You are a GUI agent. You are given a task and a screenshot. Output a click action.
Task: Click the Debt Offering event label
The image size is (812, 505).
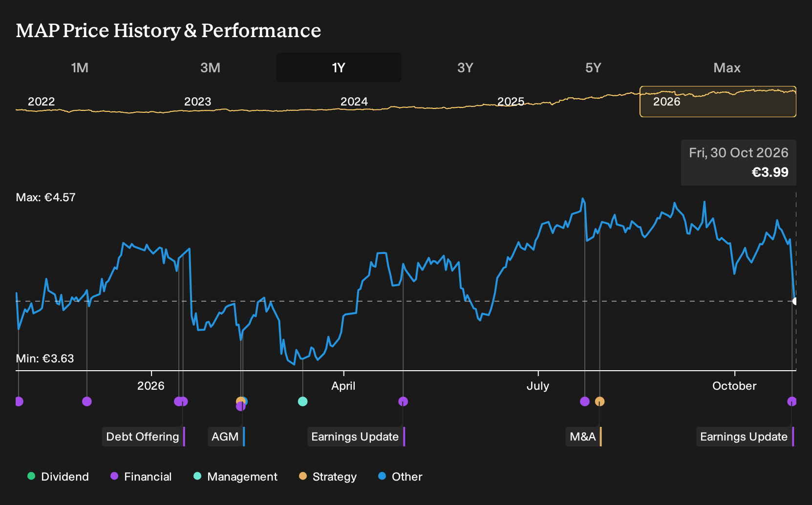coord(143,437)
